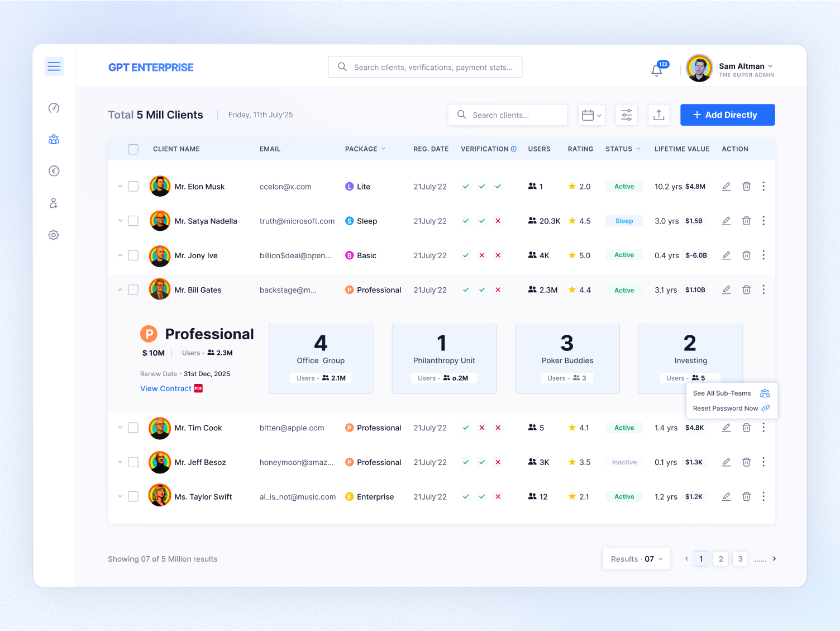Choose See All Sub-Teams from the menu
The image size is (840, 631).
(722, 393)
